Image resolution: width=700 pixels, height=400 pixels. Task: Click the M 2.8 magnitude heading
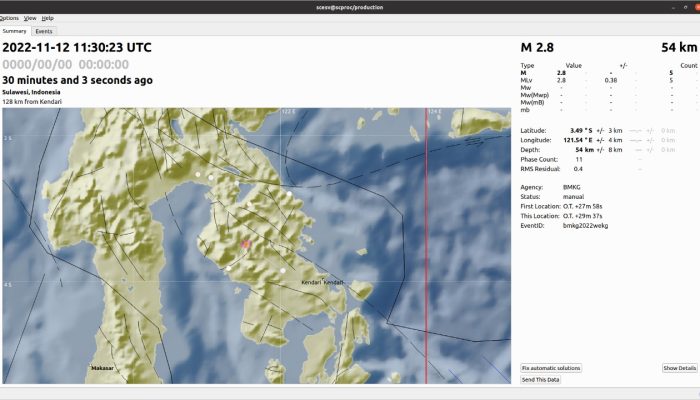pyautogui.click(x=537, y=47)
